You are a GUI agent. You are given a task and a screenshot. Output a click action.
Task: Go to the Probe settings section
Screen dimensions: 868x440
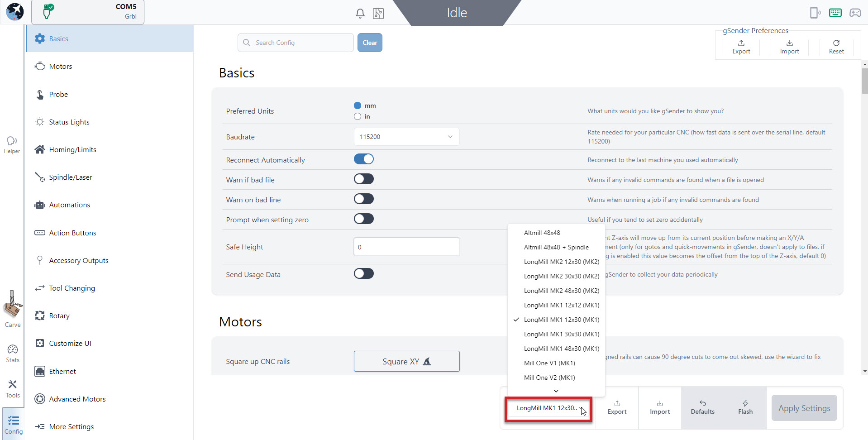click(x=110, y=94)
